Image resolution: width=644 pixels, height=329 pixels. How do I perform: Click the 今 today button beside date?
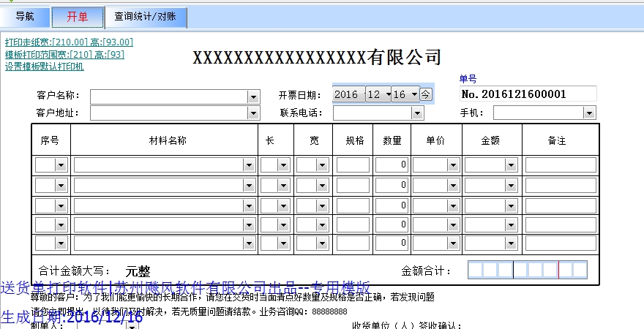426,94
